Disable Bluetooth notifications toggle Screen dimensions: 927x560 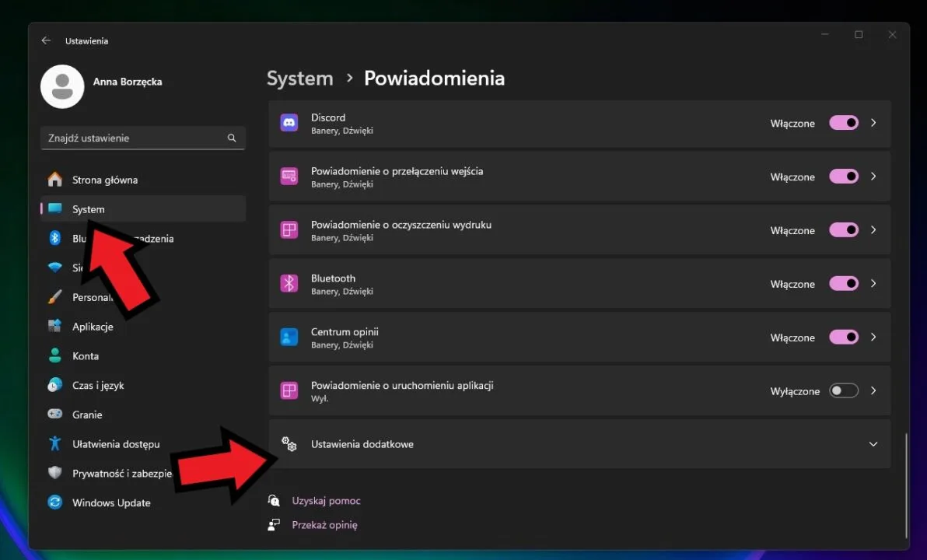tap(844, 283)
